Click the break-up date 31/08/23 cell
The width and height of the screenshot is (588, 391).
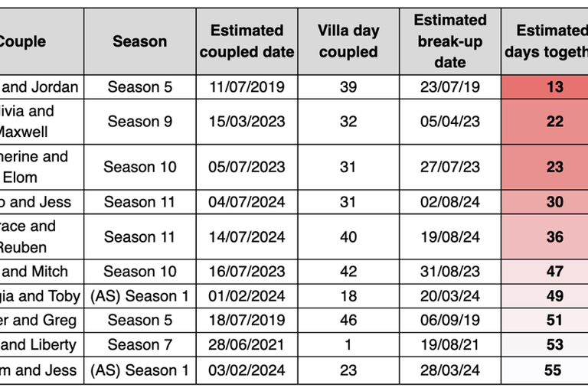click(x=450, y=271)
